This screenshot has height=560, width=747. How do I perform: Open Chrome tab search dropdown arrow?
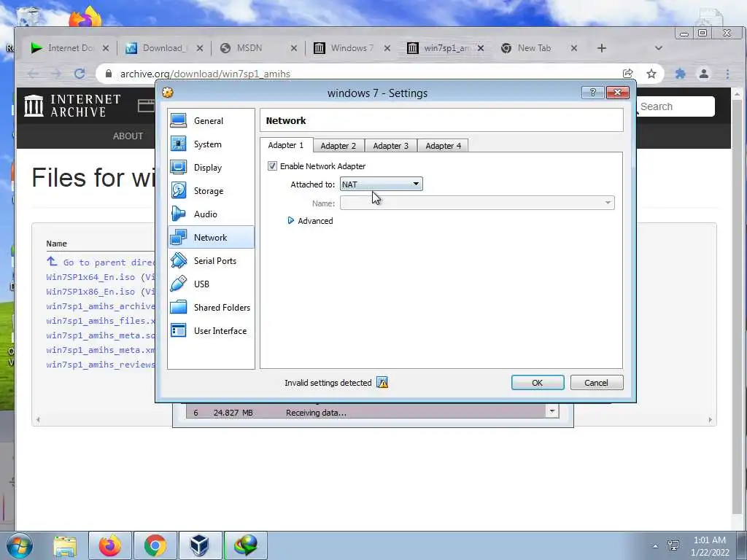click(659, 48)
